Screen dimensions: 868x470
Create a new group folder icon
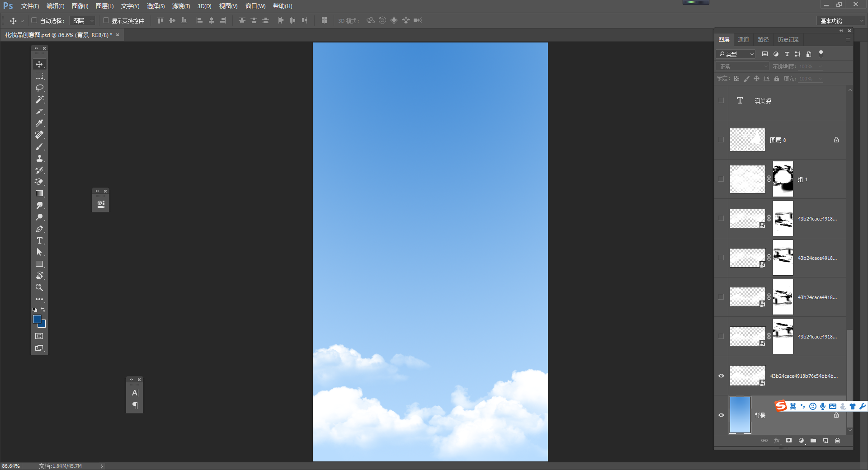(x=813, y=440)
